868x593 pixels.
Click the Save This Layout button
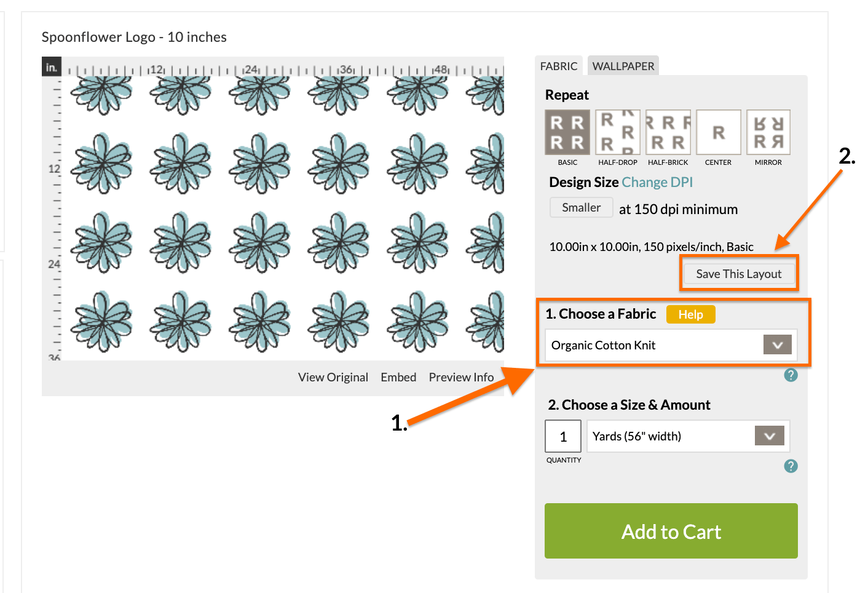pos(738,273)
